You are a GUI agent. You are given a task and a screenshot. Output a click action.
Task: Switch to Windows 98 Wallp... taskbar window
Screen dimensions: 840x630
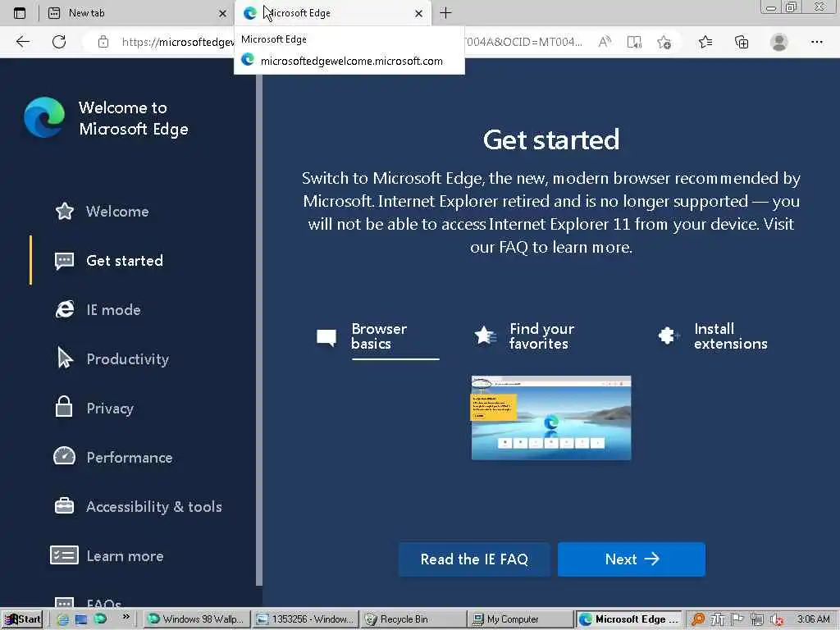click(196, 619)
